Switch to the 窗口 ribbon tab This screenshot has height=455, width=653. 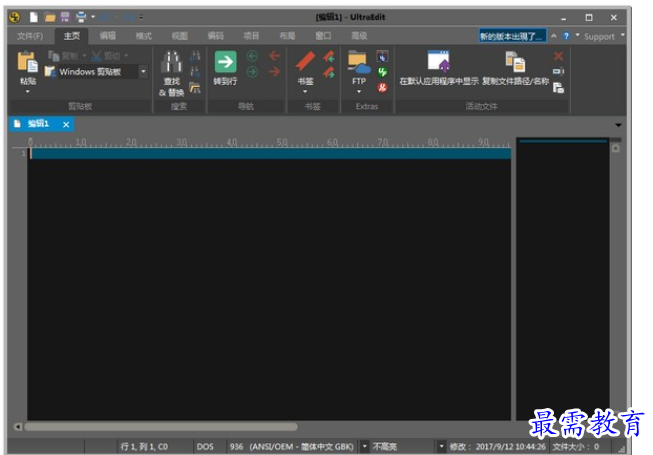click(323, 36)
